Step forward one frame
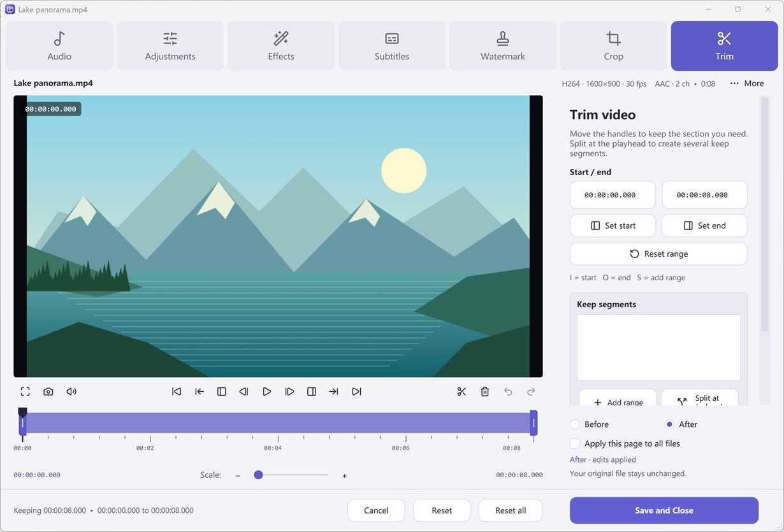This screenshot has width=784, height=532. (x=289, y=392)
